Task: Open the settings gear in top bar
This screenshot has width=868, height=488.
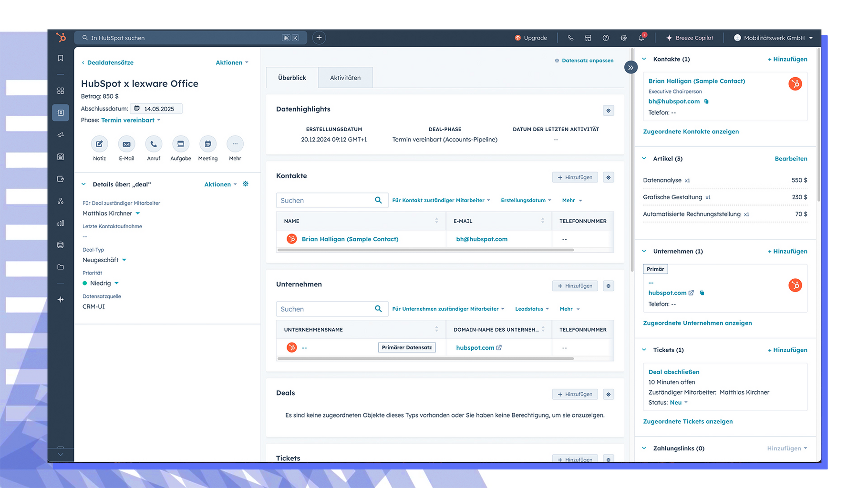Action: (623, 38)
